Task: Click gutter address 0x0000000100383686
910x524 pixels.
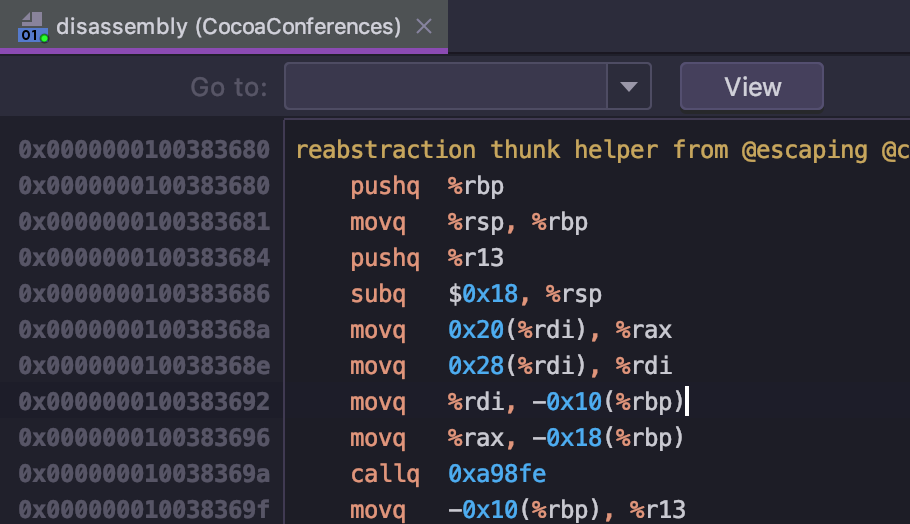Action: pyautogui.click(x=144, y=294)
